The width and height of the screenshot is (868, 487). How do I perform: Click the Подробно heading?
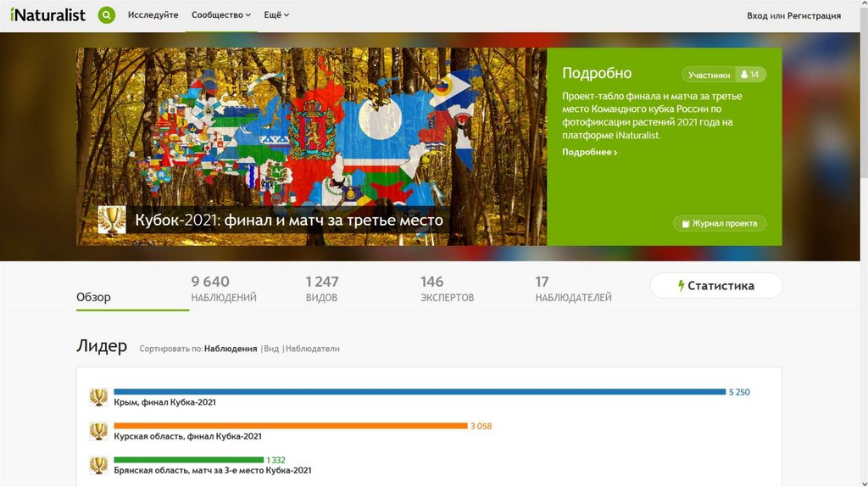tap(597, 73)
